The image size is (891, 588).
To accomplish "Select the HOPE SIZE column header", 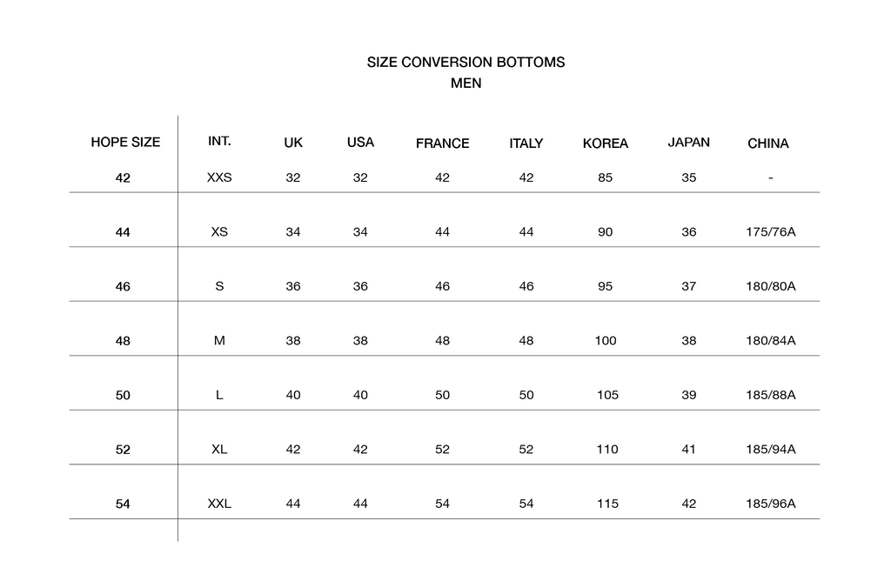I will 125,143.
